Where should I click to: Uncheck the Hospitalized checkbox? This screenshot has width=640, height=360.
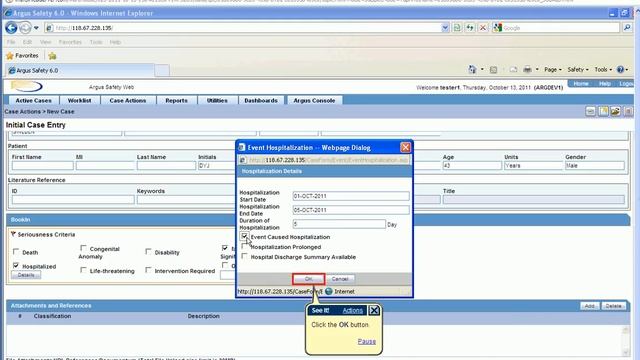pyautogui.click(x=16, y=265)
